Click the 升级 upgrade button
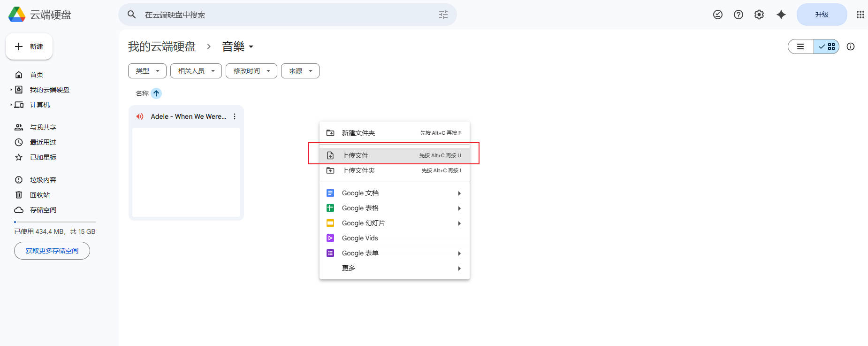Viewport: 868px width, 346px height. pyautogui.click(x=822, y=15)
